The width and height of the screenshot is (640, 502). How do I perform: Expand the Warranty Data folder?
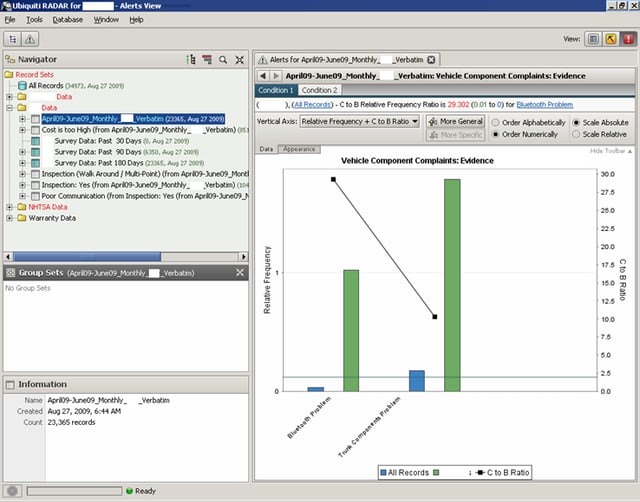click(9, 218)
